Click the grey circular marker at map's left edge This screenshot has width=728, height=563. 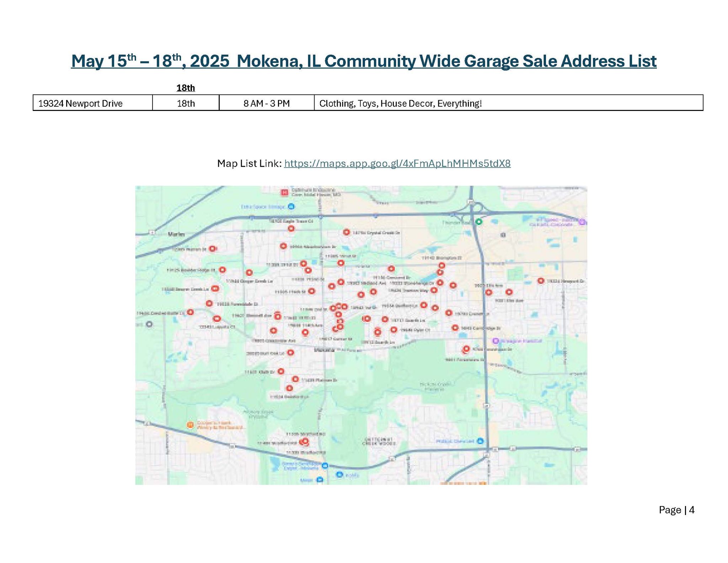(150, 324)
